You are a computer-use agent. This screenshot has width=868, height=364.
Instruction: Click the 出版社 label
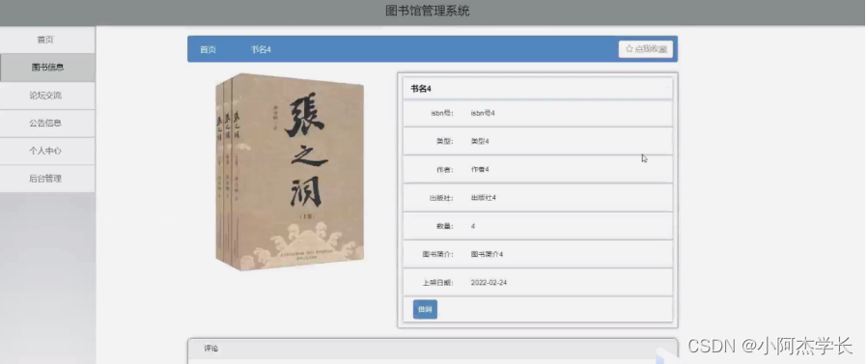coord(441,198)
